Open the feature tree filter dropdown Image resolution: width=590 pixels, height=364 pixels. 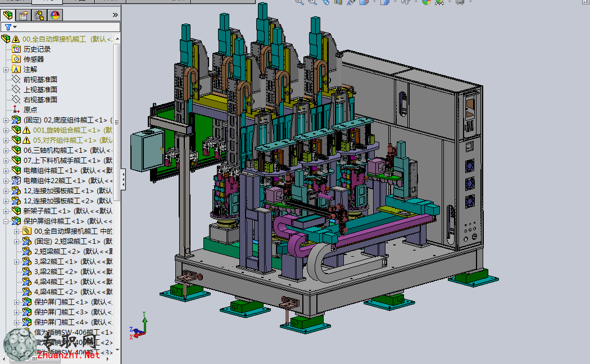click(11, 27)
